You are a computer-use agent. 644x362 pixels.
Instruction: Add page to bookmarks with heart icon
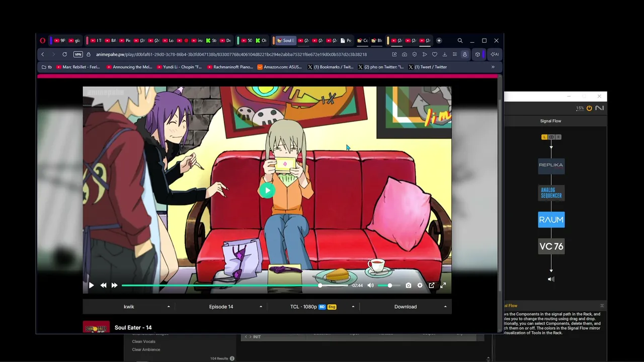pos(435,54)
